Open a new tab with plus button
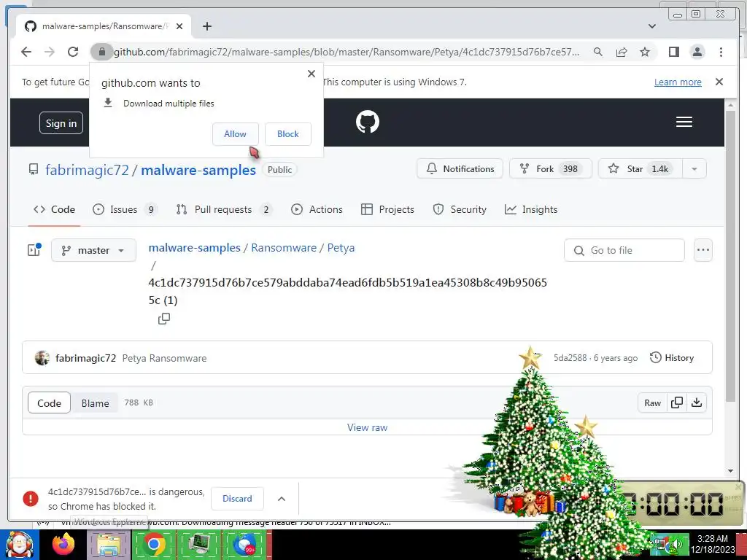The width and height of the screenshot is (747, 560). coord(206,26)
